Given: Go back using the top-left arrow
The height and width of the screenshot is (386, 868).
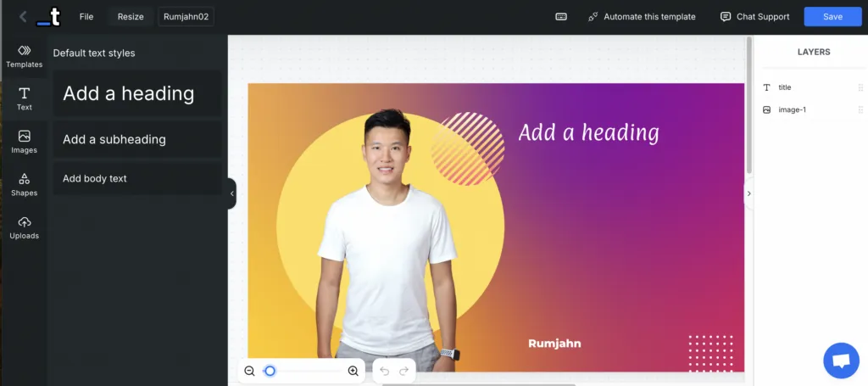Looking at the screenshot, I should pos(23,17).
